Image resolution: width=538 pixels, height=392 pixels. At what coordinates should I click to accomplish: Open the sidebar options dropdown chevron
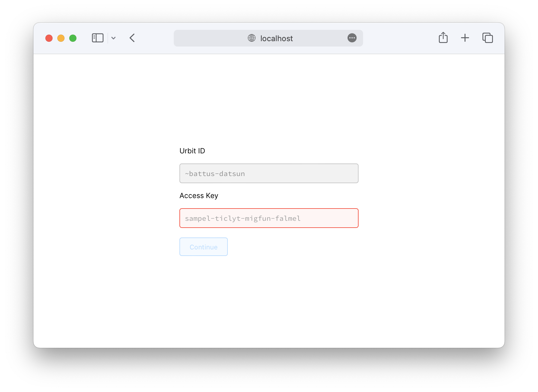point(113,38)
